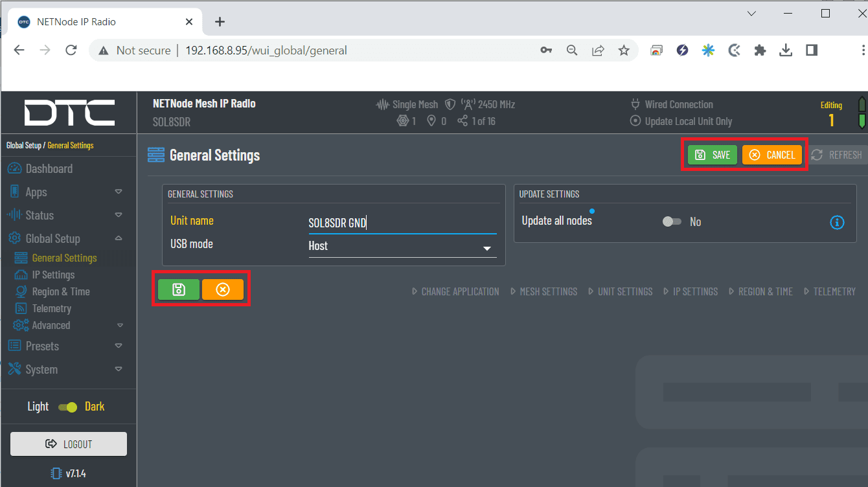Switch the Light/Dark theme toggle
Screen dimensions: 868x487
(x=67, y=407)
